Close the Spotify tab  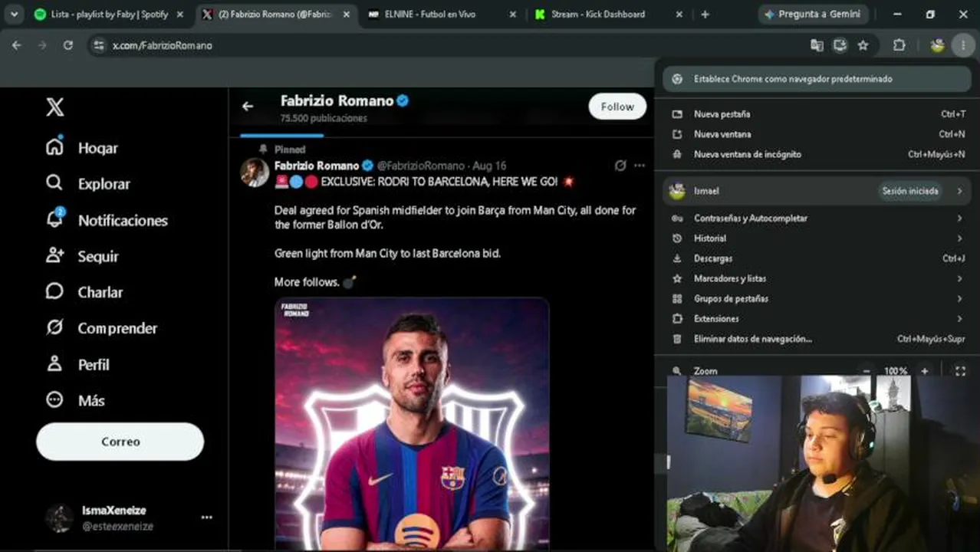[x=180, y=14]
